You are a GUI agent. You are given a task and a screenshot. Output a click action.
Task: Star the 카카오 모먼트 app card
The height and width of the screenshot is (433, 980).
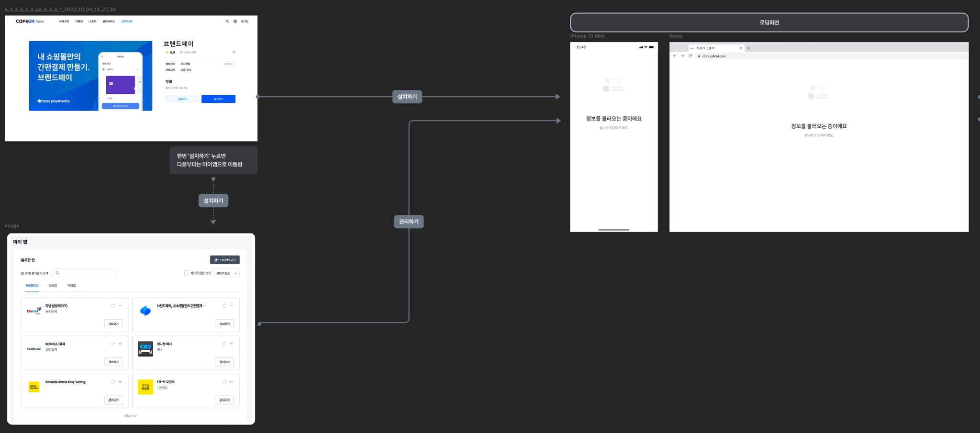224,382
